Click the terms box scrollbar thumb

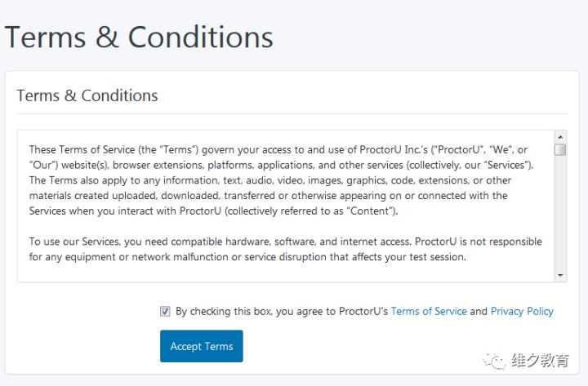point(560,149)
